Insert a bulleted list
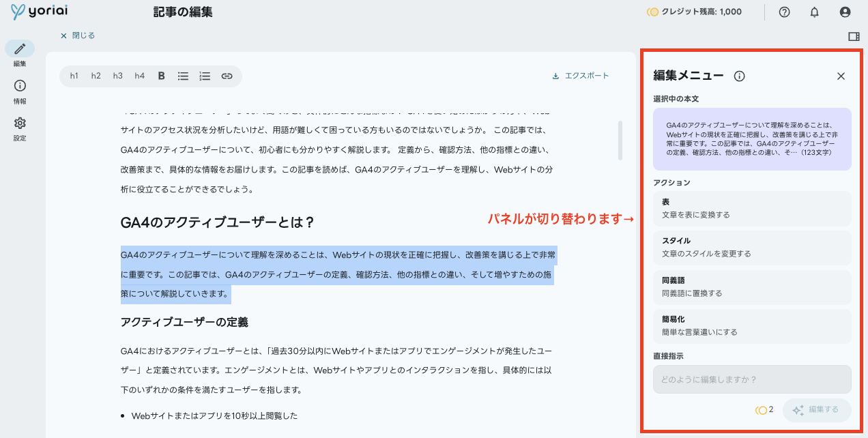Image resolution: width=868 pixels, height=438 pixels. pyautogui.click(x=183, y=76)
